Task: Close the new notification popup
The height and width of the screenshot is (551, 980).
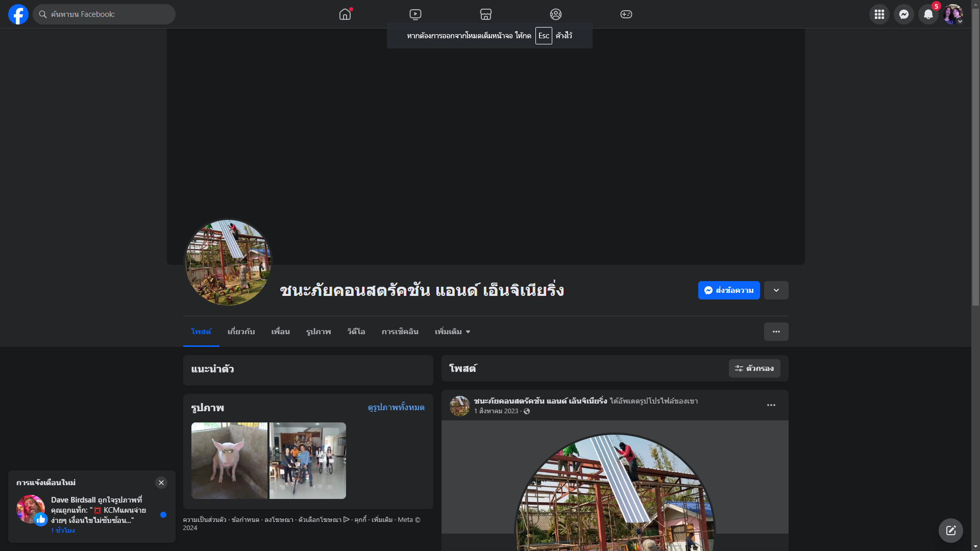Action: pyautogui.click(x=161, y=483)
